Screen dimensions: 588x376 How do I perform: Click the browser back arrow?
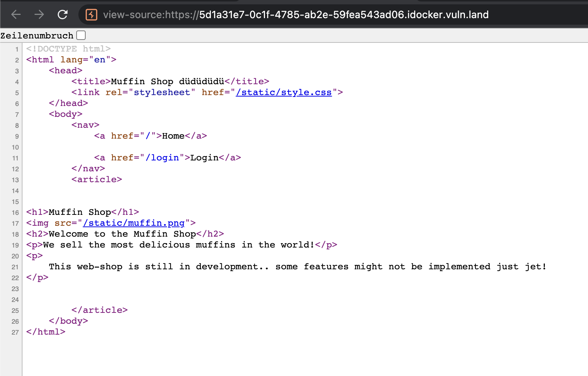click(16, 15)
